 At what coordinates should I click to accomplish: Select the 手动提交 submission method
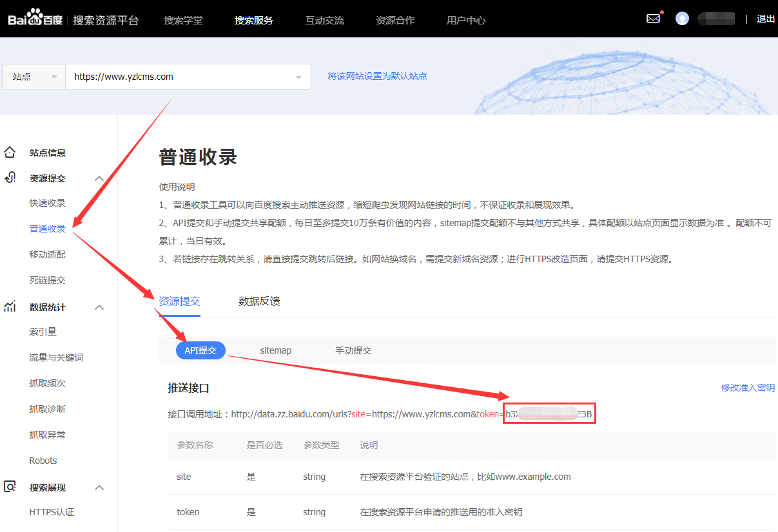pyautogui.click(x=353, y=350)
